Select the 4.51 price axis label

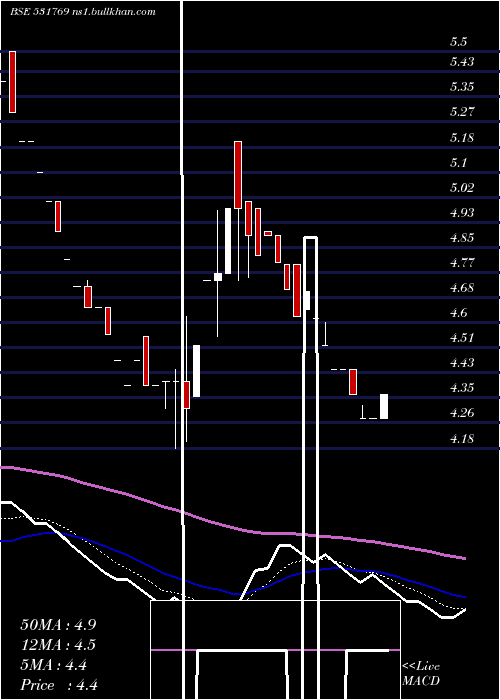[462, 338]
